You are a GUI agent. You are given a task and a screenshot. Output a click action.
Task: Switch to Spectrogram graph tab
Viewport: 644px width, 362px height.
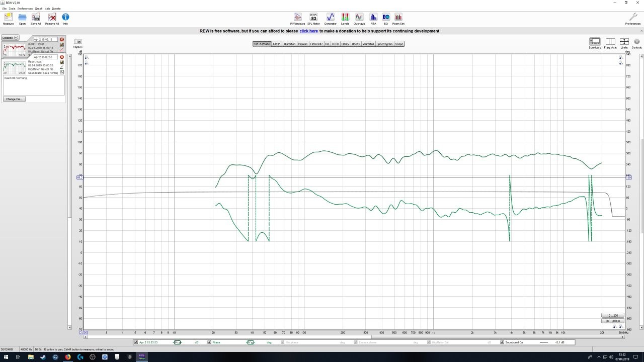(x=384, y=44)
